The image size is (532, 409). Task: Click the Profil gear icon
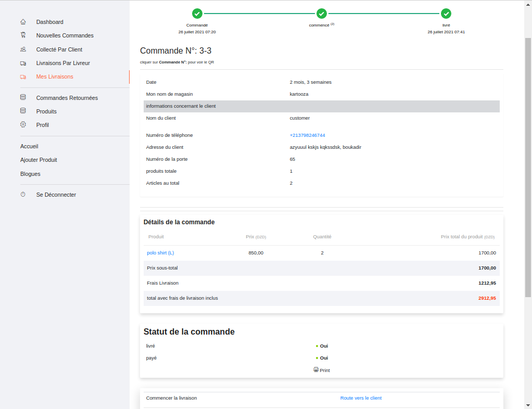tap(23, 125)
